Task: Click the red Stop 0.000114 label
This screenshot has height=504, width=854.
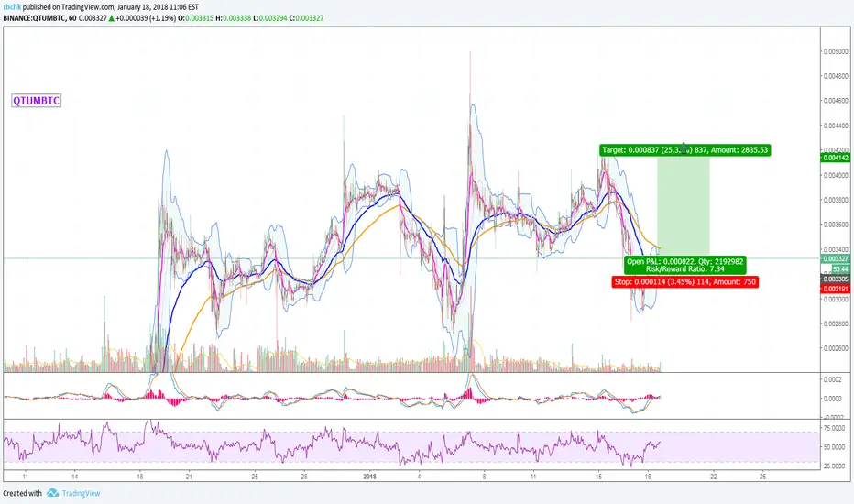Action: [x=684, y=281]
